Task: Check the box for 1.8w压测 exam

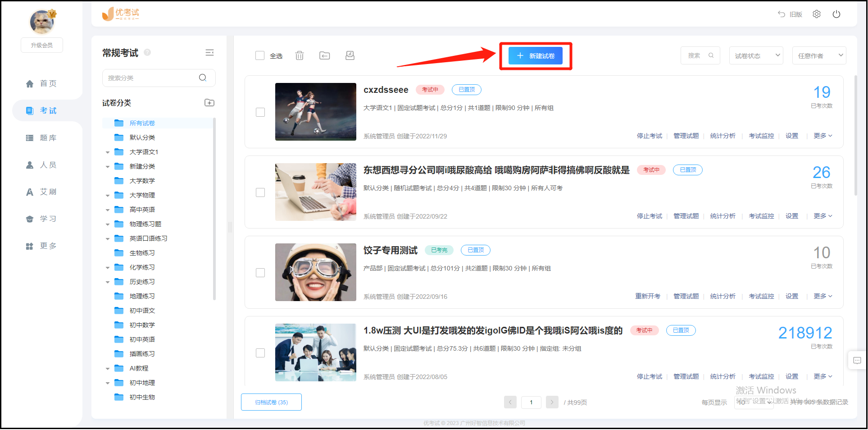Action: click(x=260, y=353)
